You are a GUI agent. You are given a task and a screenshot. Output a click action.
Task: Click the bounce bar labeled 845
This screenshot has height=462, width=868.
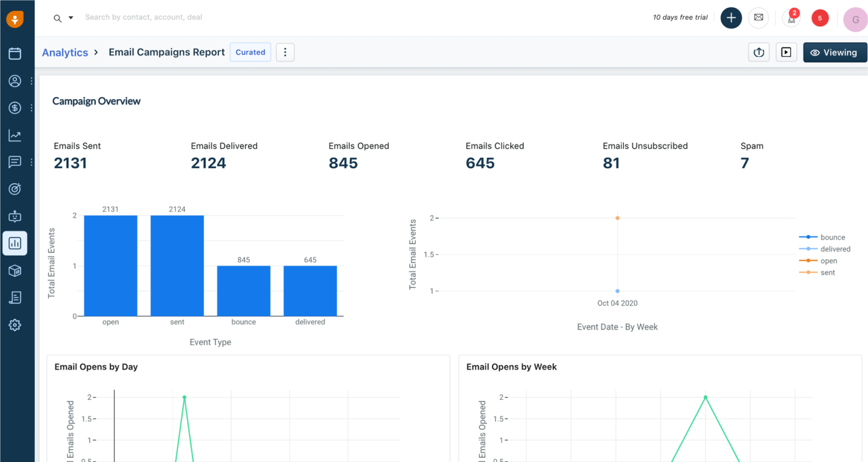[243, 291]
